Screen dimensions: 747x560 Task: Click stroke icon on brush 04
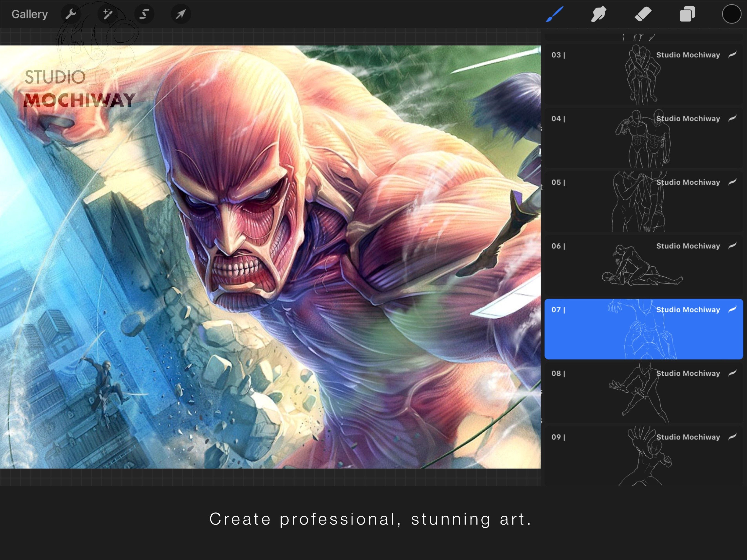(x=732, y=118)
